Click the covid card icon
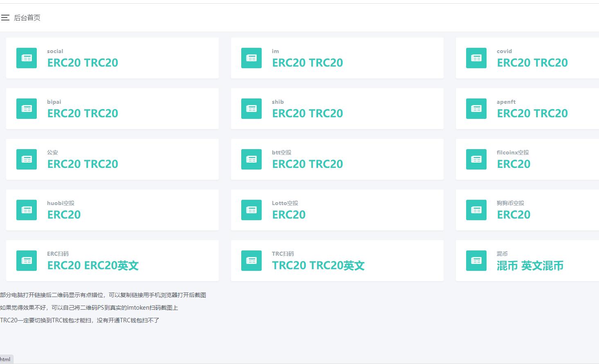The width and height of the screenshot is (599, 364). pyautogui.click(x=476, y=58)
